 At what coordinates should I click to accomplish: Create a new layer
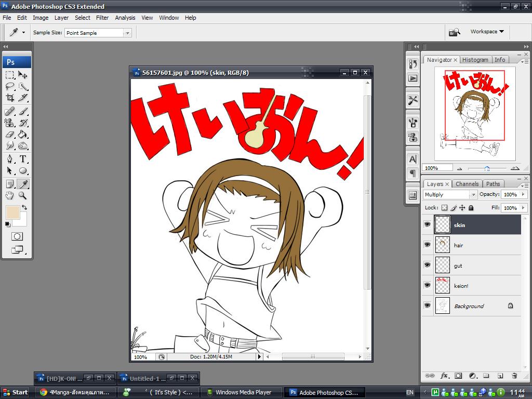tap(500, 376)
